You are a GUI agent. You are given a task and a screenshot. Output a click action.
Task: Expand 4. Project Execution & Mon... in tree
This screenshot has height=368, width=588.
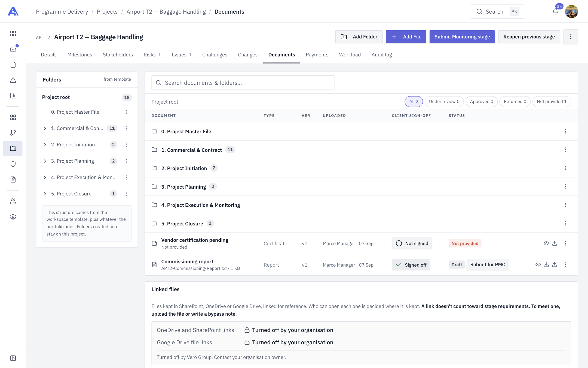pos(45,177)
